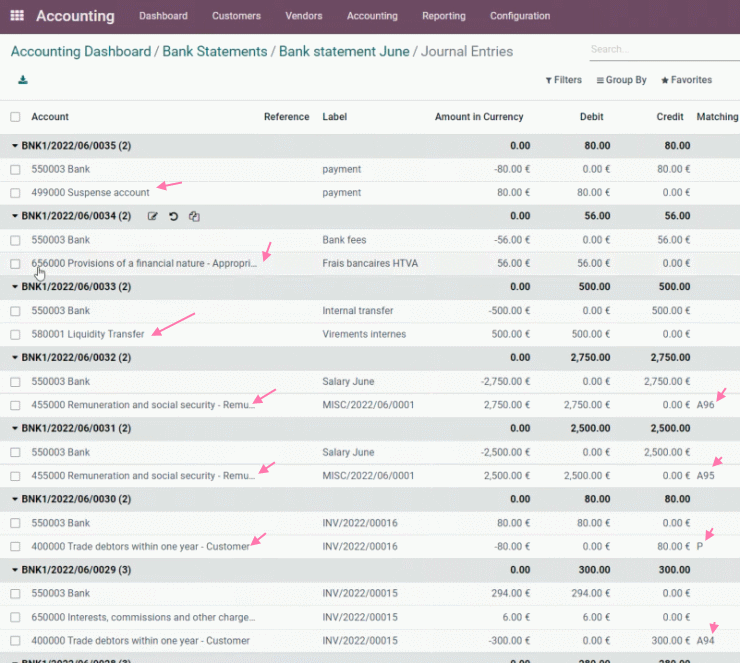Collapse group BNK1/2022/06/0032

point(15,358)
